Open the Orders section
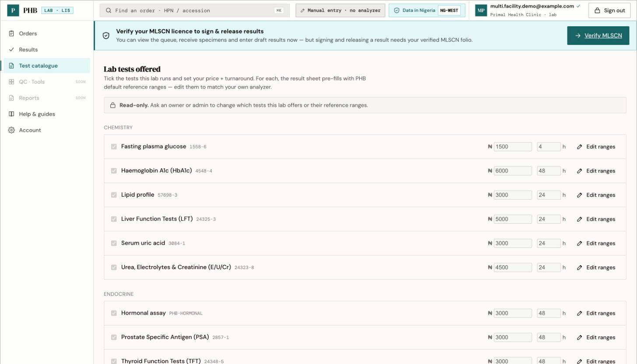This screenshot has height=364, width=637. (47, 34)
